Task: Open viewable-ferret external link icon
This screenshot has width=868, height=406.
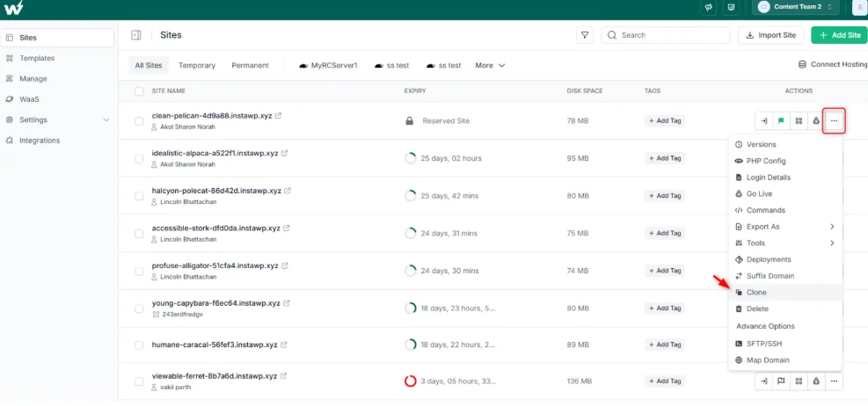Action: [283, 376]
